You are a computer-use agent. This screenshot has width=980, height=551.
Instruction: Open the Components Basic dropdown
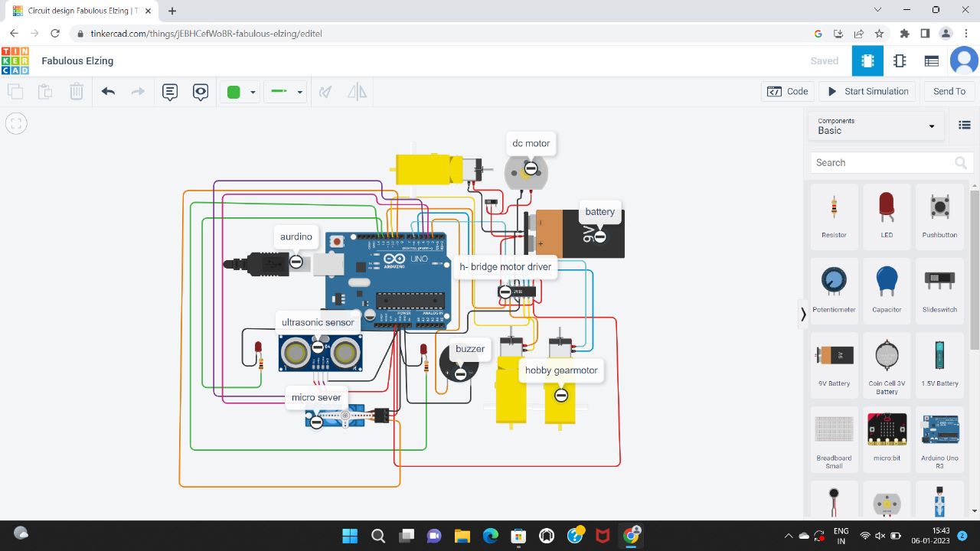(x=877, y=126)
